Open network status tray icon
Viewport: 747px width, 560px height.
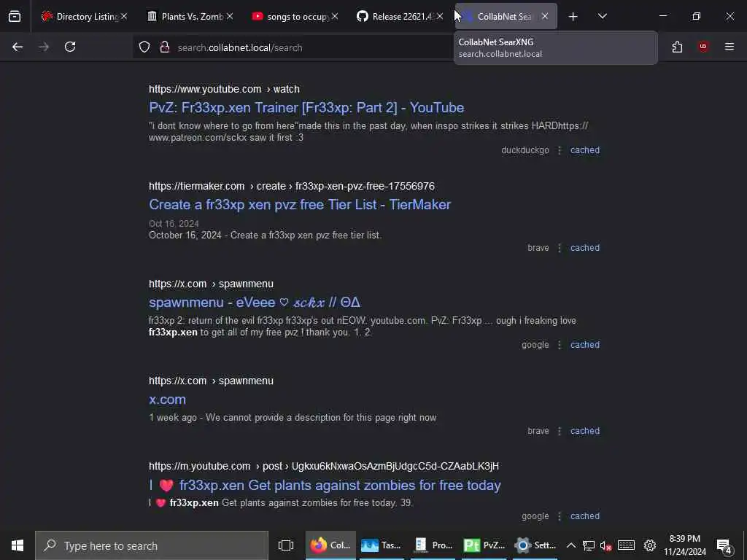coord(589,545)
